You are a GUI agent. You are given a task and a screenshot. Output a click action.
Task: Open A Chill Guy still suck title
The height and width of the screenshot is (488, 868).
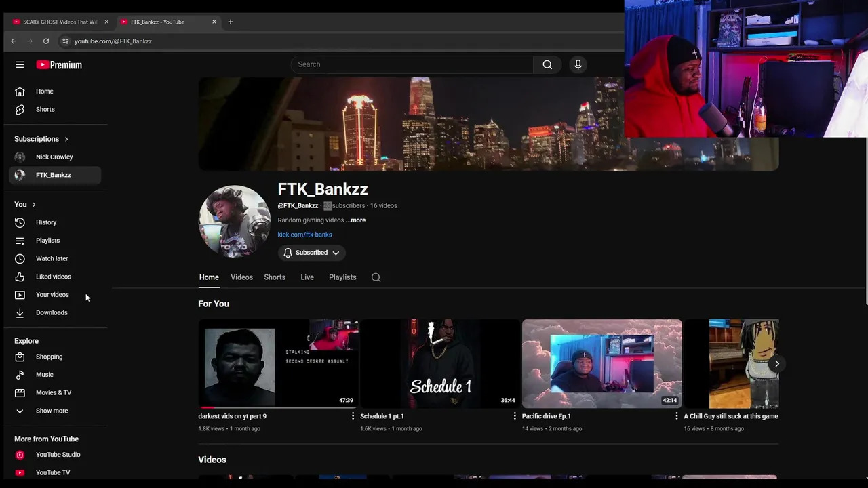click(731, 416)
